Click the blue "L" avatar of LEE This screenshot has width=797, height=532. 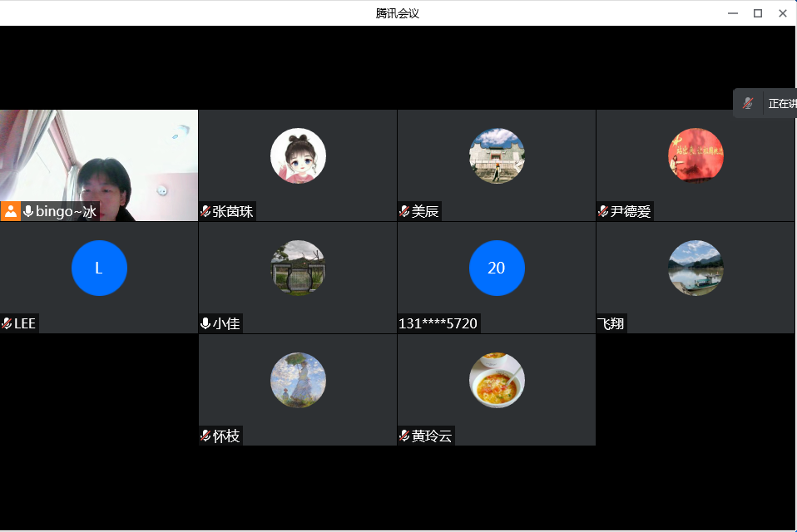pos(99,268)
